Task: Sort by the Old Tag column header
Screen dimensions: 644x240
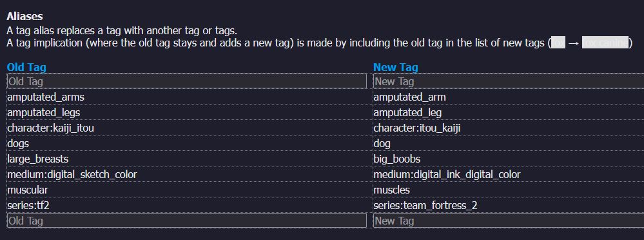Action: (x=26, y=67)
